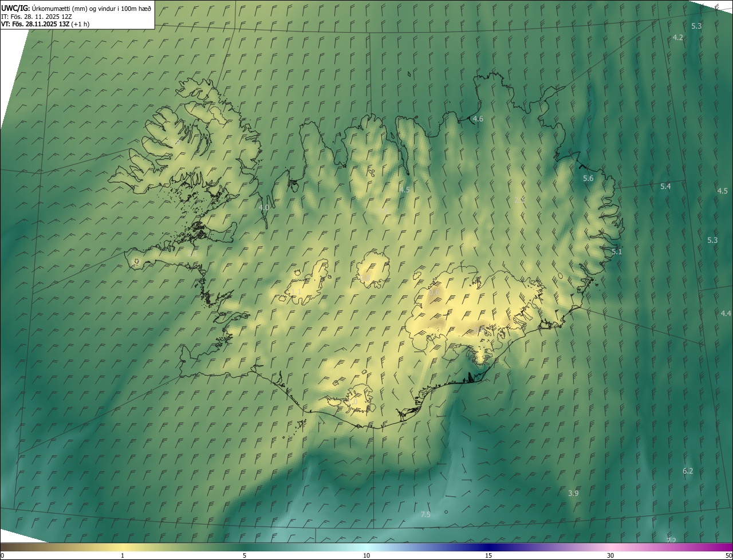Click the faint value label 1.1 on the glacier
The width and height of the screenshot is (733, 560).
point(296,292)
